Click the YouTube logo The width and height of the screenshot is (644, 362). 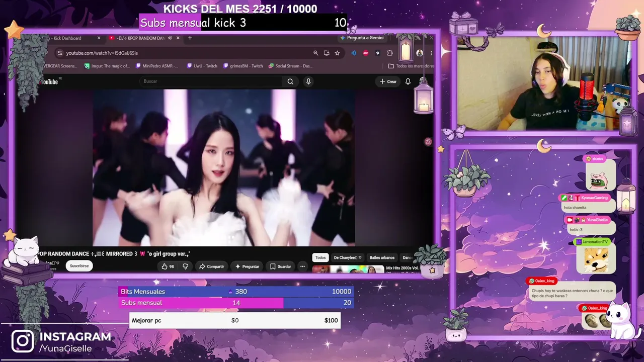[x=49, y=82]
